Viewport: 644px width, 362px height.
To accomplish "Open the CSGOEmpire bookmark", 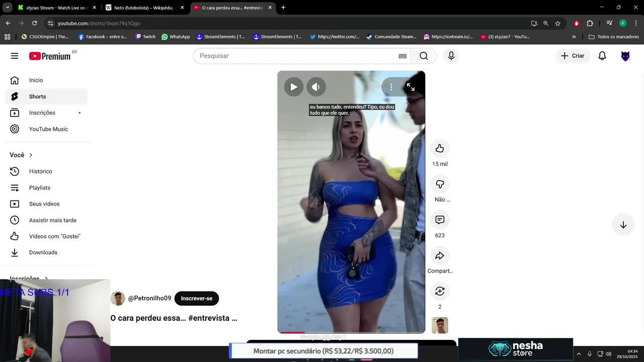I will 45,37.
